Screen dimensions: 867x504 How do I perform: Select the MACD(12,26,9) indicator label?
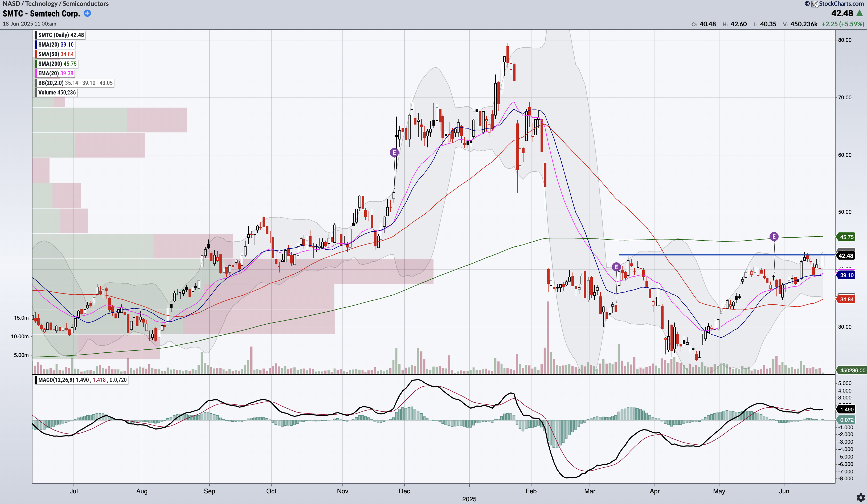(x=81, y=380)
